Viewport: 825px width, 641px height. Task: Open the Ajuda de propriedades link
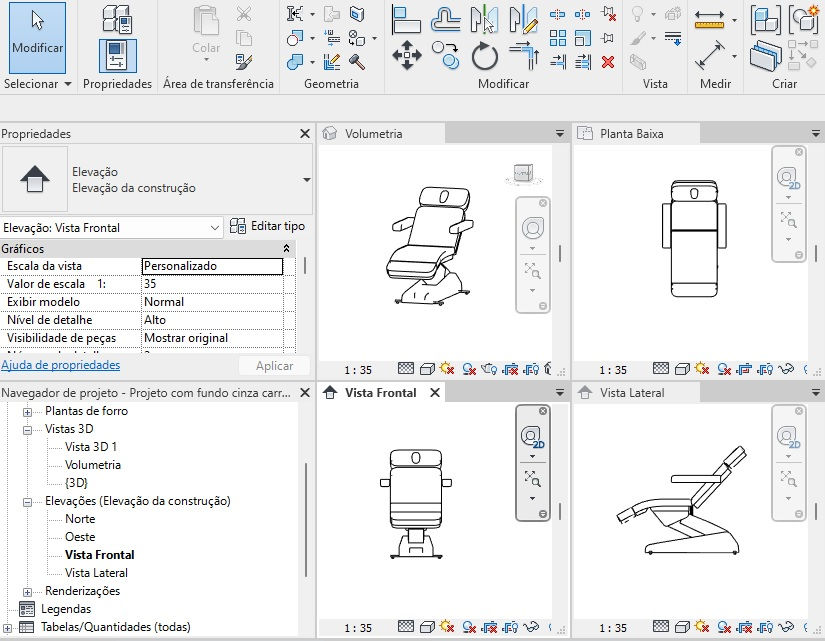pyautogui.click(x=61, y=365)
